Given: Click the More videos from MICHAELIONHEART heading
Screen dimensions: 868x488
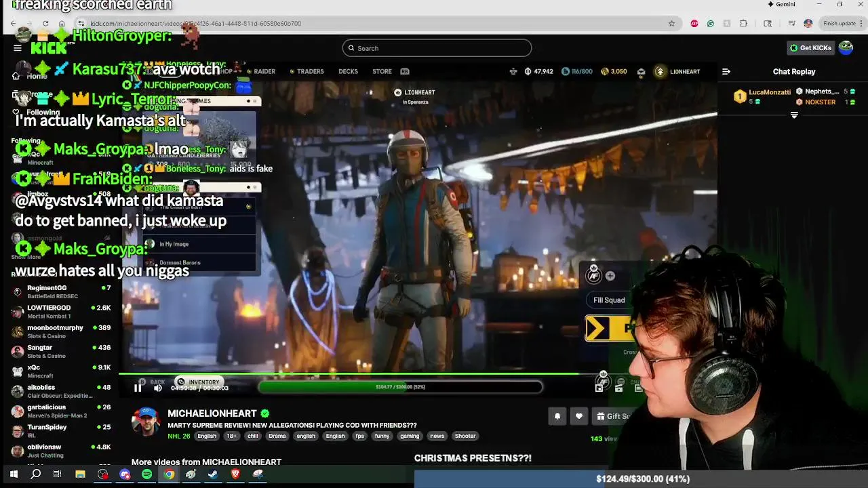Looking at the screenshot, I should (206, 462).
